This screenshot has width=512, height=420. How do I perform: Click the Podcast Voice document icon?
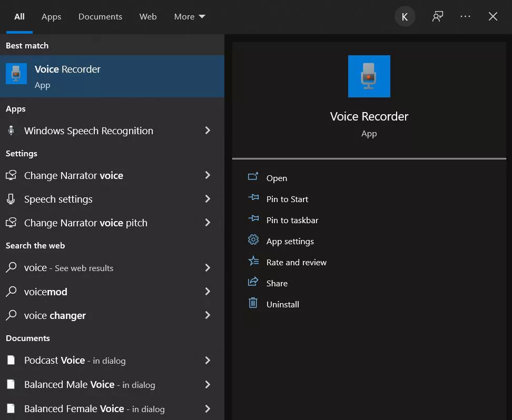[11, 360]
